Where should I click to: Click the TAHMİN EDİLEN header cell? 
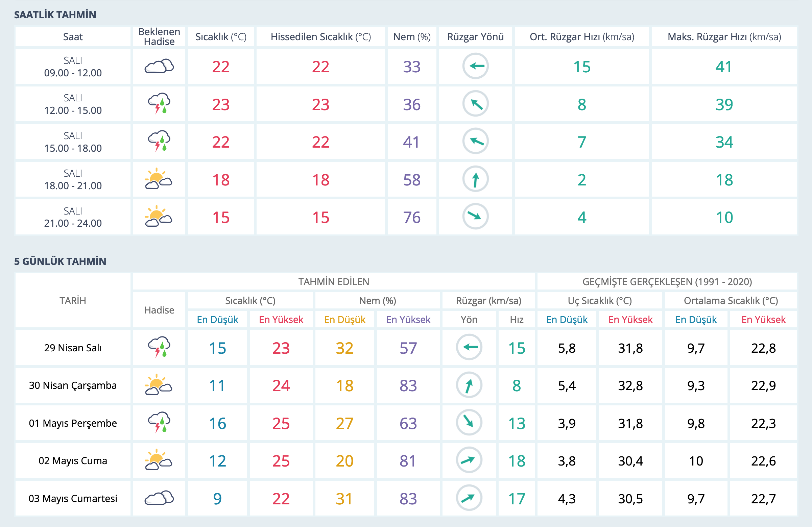click(334, 281)
